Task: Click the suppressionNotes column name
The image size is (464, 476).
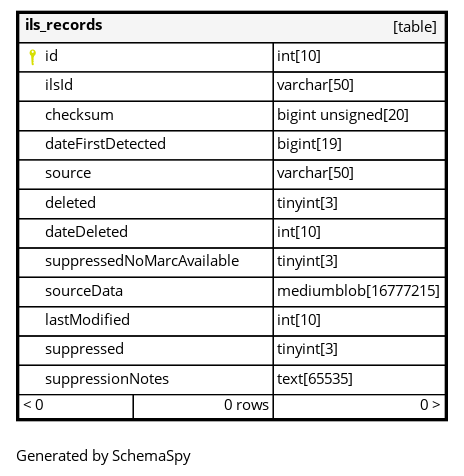Action: 107,379
